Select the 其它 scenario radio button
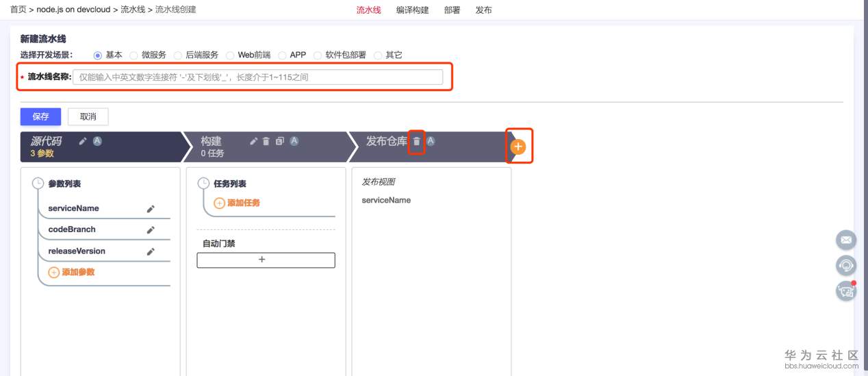 (x=379, y=55)
